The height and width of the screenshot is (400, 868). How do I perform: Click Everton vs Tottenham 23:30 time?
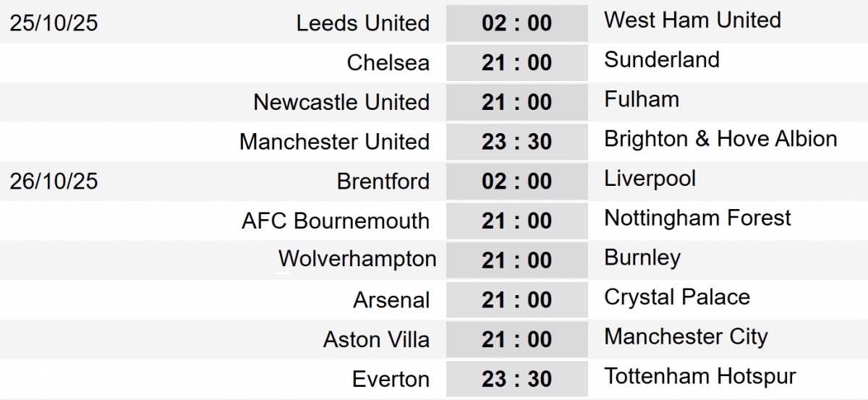pyautogui.click(x=516, y=379)
